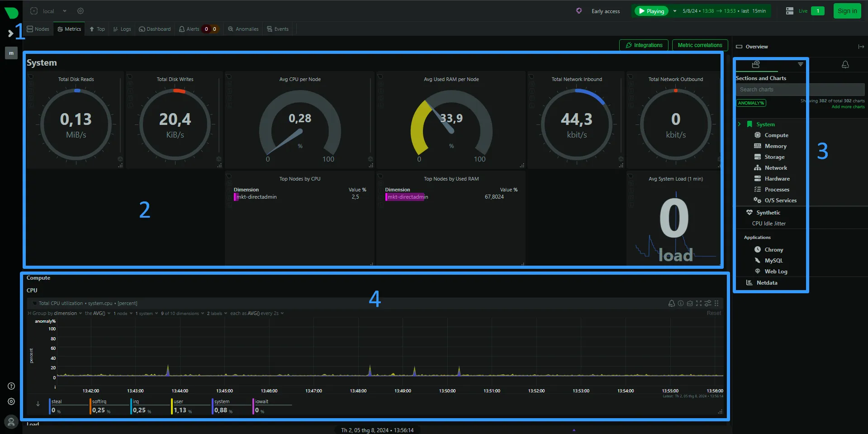Toggle the ANOMALY% filter badge
The height and width of the screenshot is (434, 868).
click(x=751, y=103)
